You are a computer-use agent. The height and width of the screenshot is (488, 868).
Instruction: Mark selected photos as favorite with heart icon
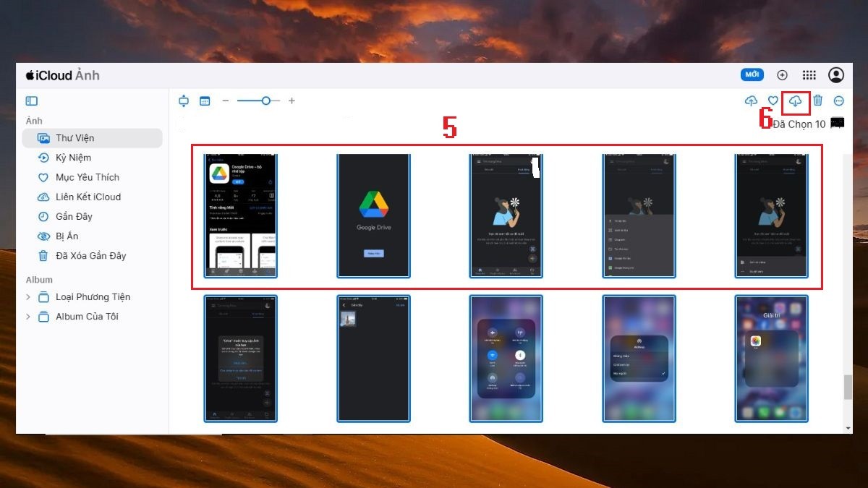tap(773, 101)
